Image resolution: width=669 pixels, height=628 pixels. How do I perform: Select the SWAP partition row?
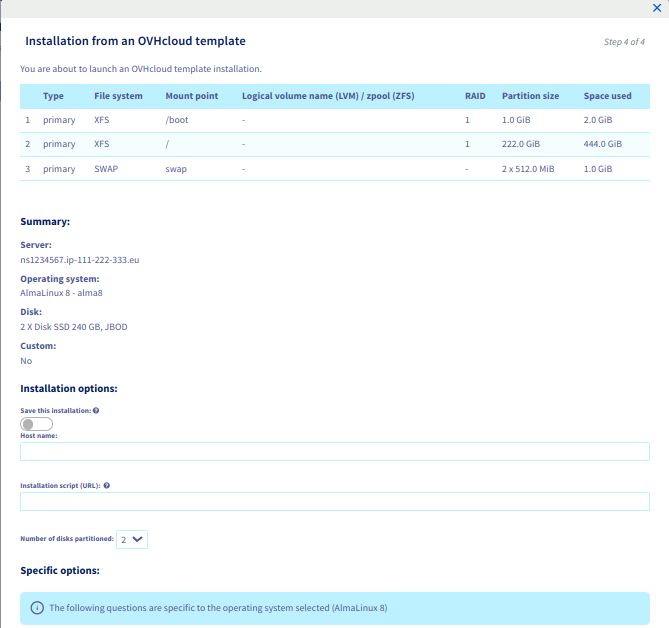[334, 169]
